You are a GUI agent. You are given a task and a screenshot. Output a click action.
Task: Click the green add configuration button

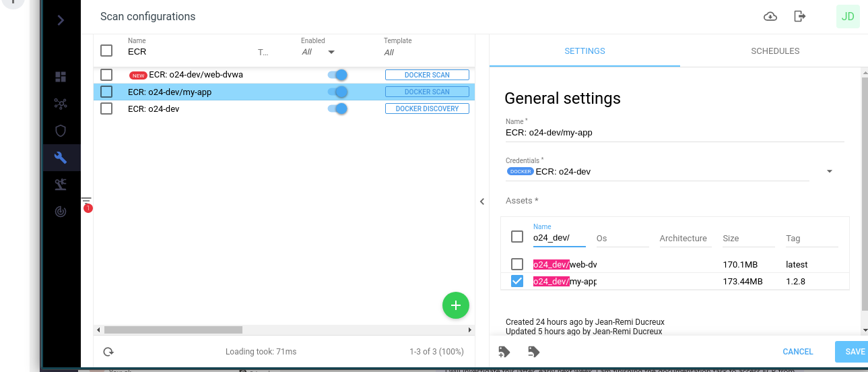(455, 305)
